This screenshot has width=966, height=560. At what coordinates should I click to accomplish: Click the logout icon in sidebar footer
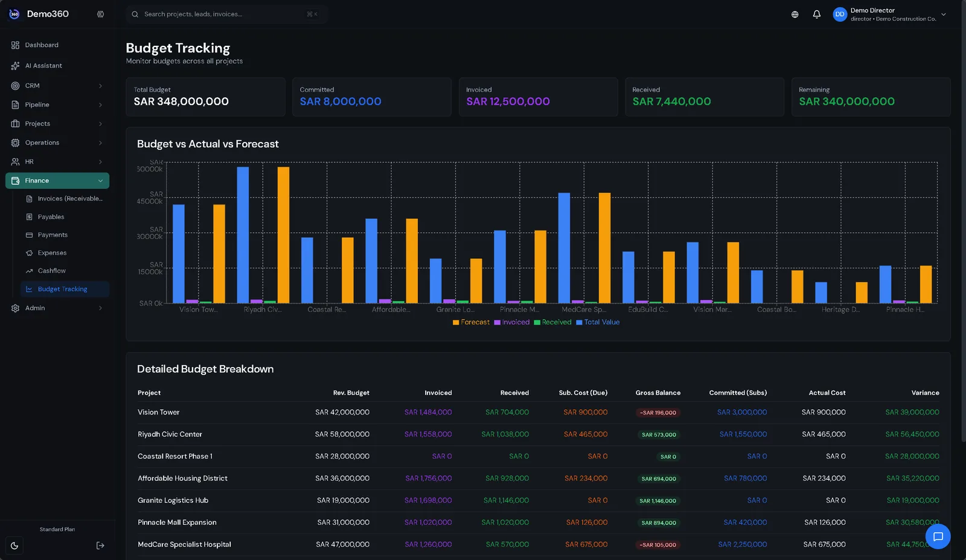pyautogui.click(x=100, y=546)
